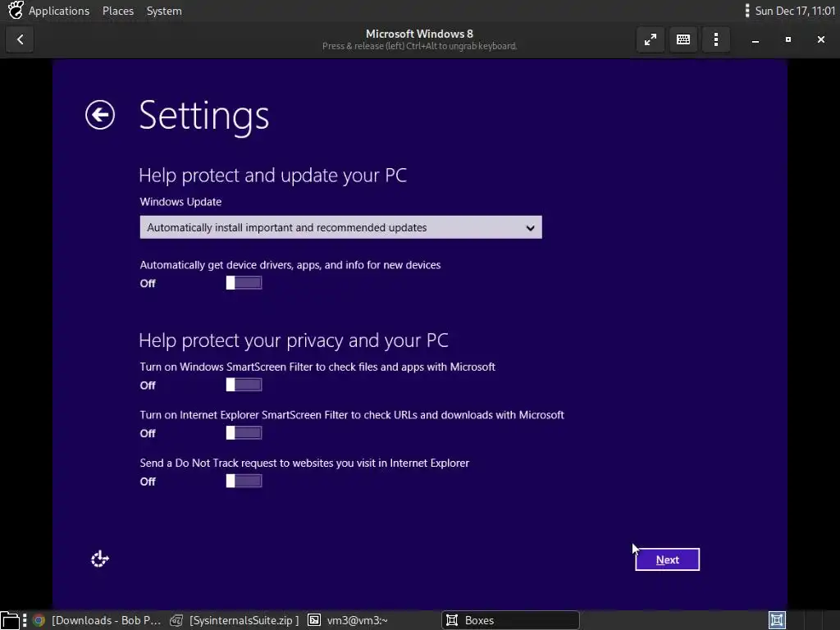Viewport: 840px width, 630px height.
Task: Open the Ease of Access icon
Action: click(99, 559)
